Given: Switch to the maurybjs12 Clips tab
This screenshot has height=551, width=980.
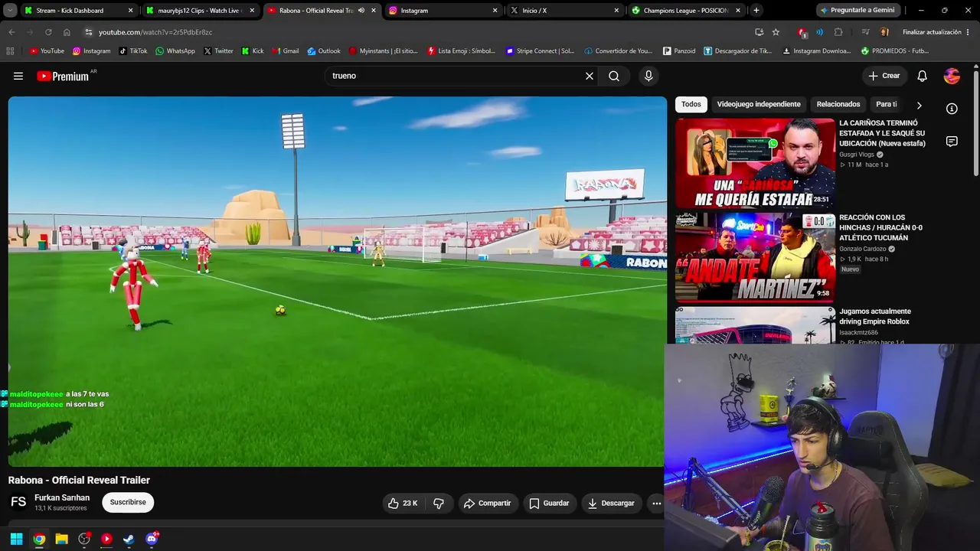Looking at the screenshot, I should point(199,11).
